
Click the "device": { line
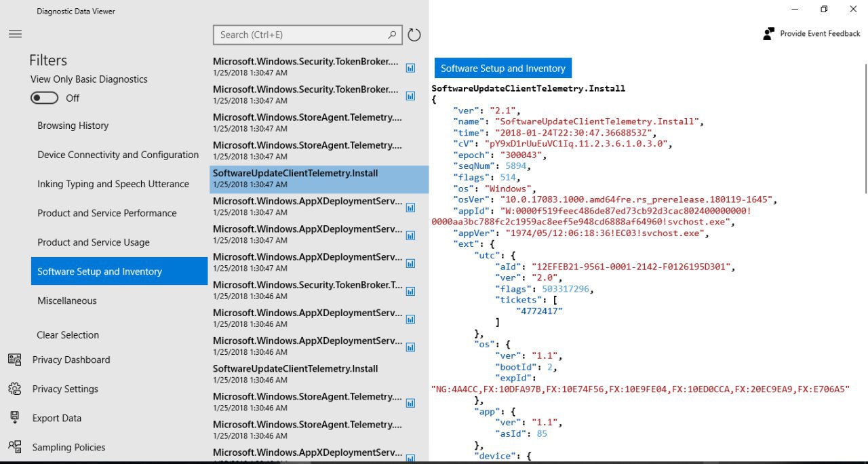[x=502, y=456]
